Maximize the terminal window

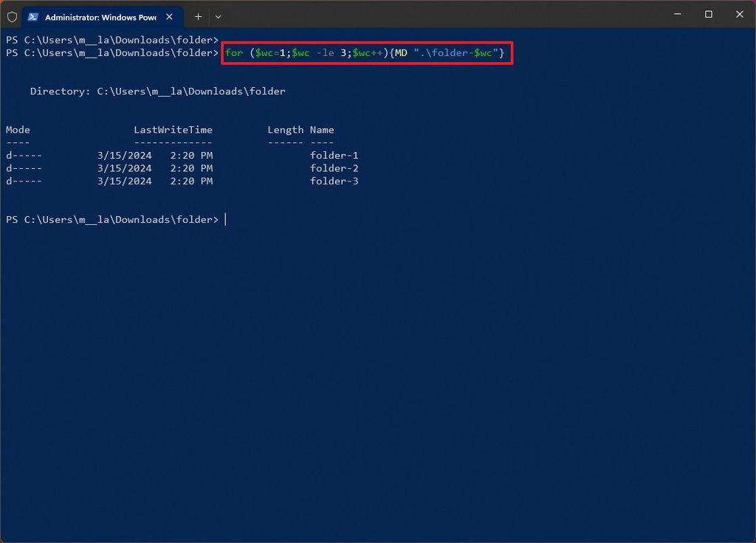pyautogui.click(x=707, y=14)
